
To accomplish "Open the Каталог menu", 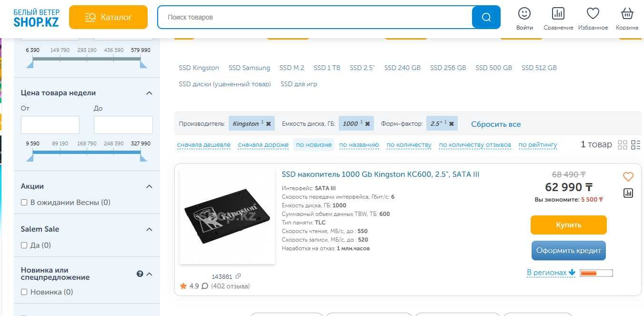I will (108, 17).
